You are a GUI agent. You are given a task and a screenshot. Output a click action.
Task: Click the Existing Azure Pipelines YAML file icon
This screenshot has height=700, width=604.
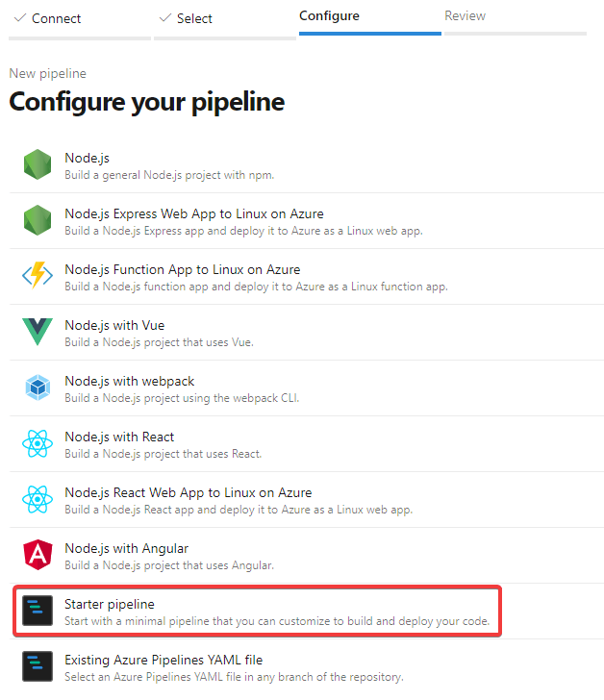pyautogui.click(x=38, y=666)
